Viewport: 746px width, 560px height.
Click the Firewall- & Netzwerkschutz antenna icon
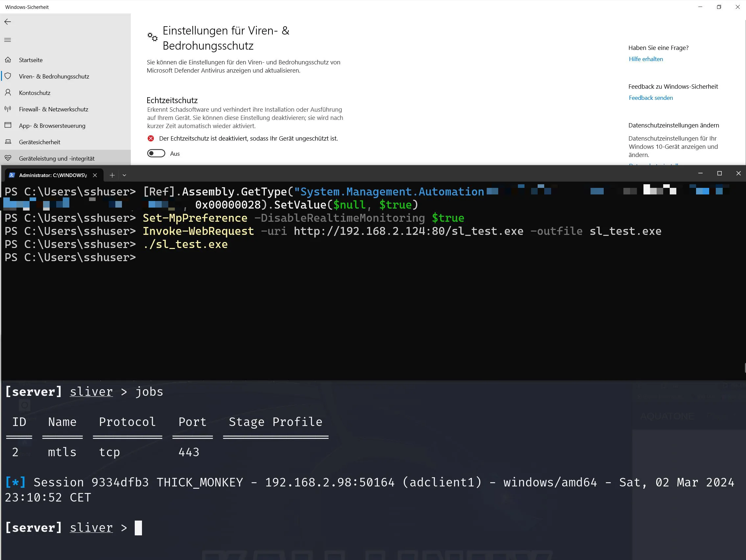8,109
